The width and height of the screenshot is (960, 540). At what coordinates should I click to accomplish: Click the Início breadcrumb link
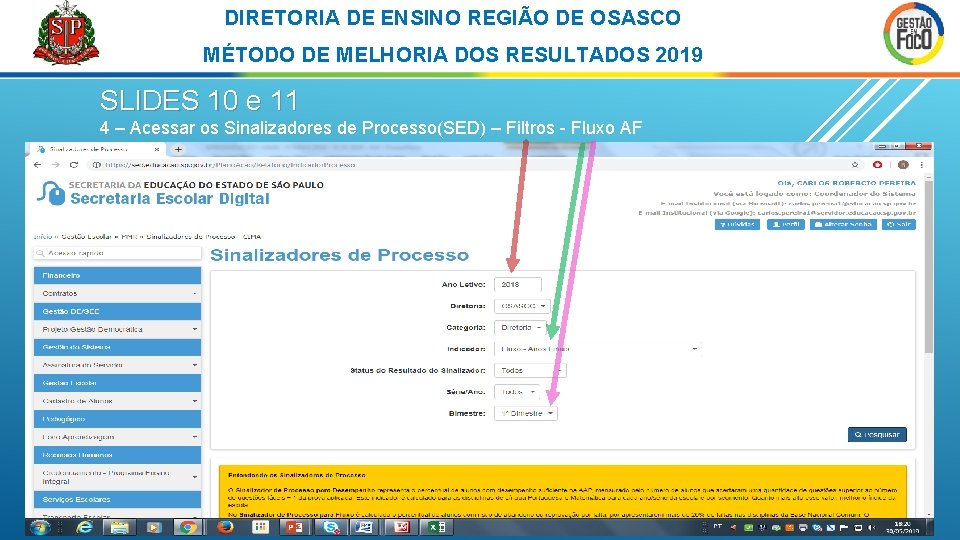pos(42,236)
